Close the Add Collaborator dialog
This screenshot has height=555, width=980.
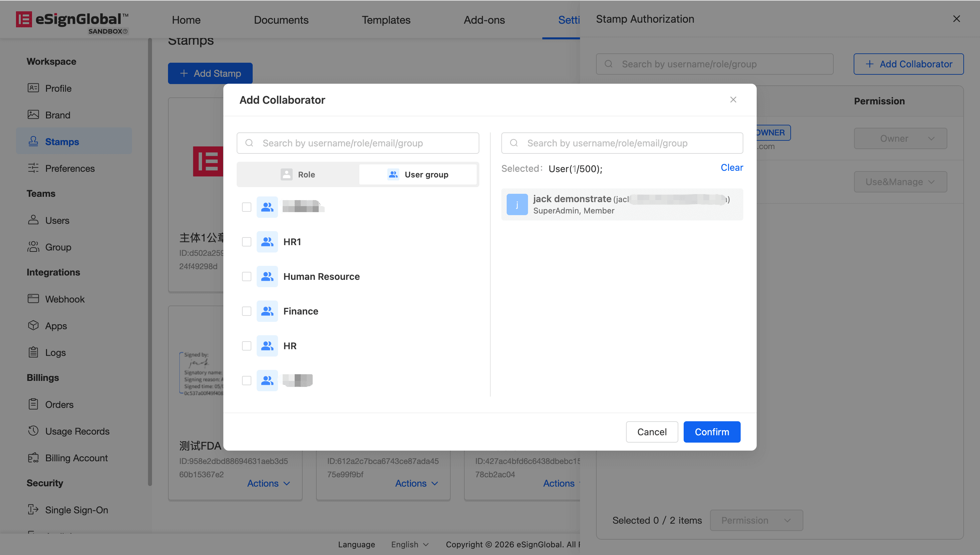(733, 99)
